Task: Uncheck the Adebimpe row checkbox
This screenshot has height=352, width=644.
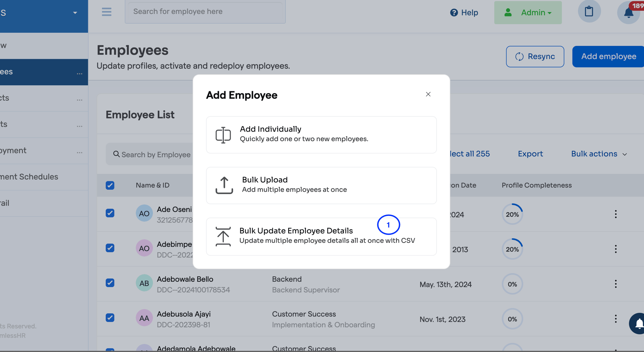Action: (110, 248)
